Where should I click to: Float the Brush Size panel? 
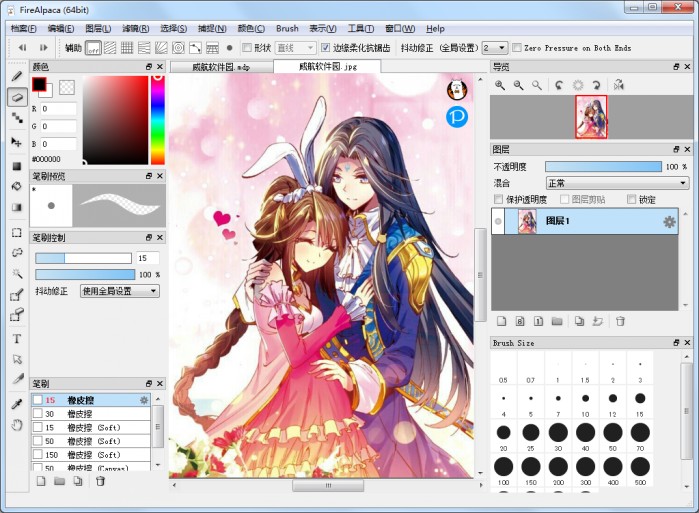(676, 342)
